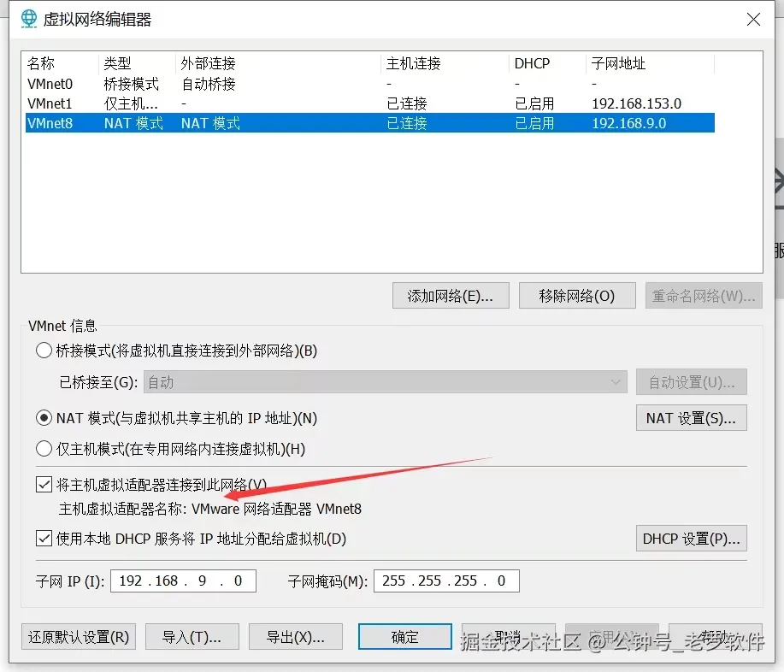Click the 子网地址 column header

[618, 63]
